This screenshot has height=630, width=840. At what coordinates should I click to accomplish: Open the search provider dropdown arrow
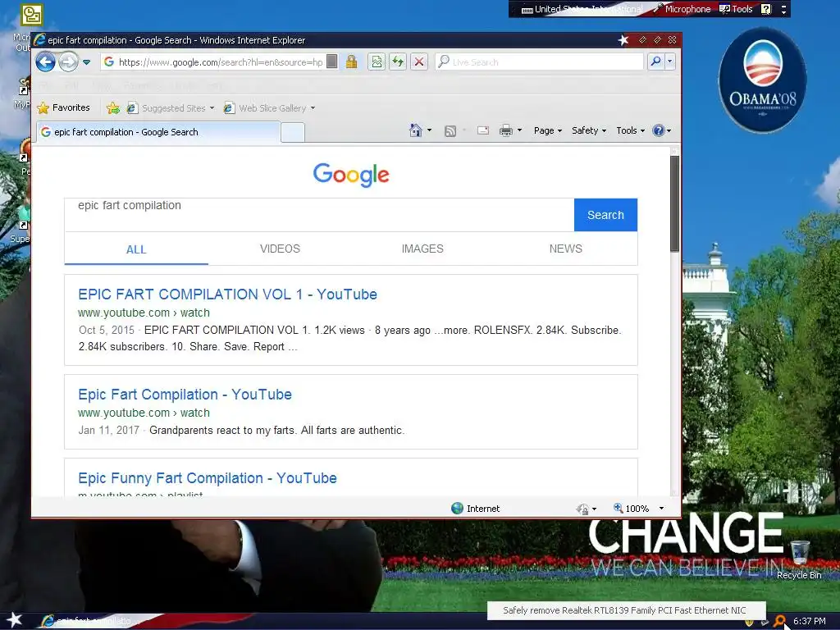point(669,62)
